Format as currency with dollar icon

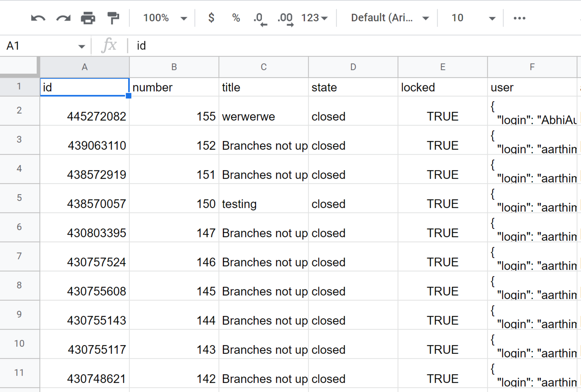(x=211, y=18)
